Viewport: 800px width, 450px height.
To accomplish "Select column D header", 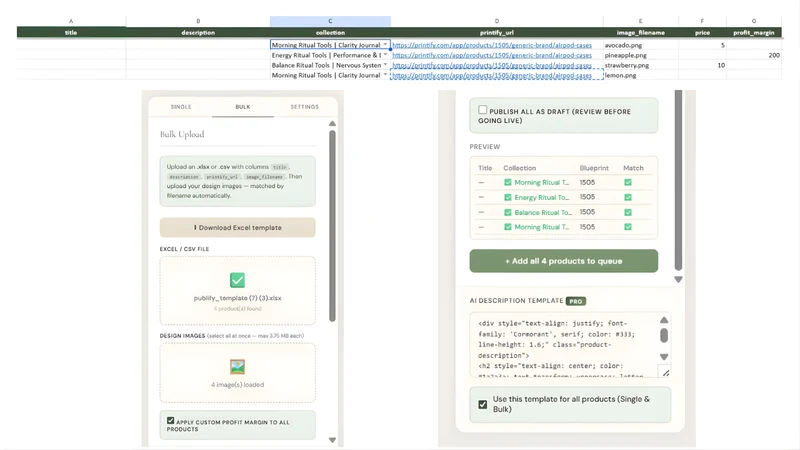I will [x=496, y=21].
